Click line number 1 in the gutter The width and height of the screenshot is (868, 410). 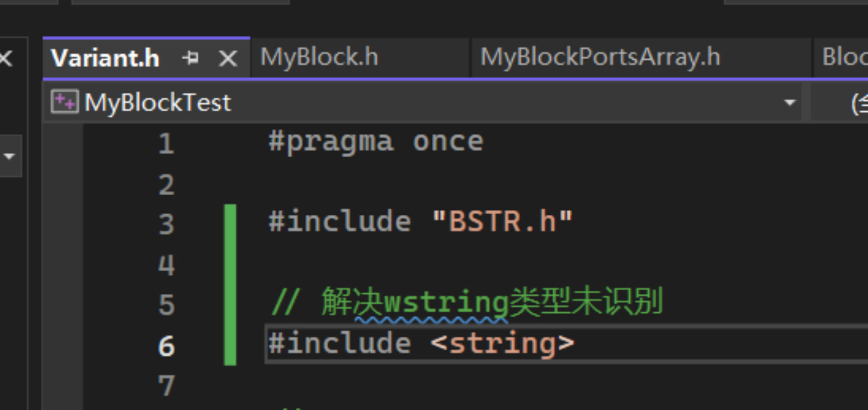(167, 144)
